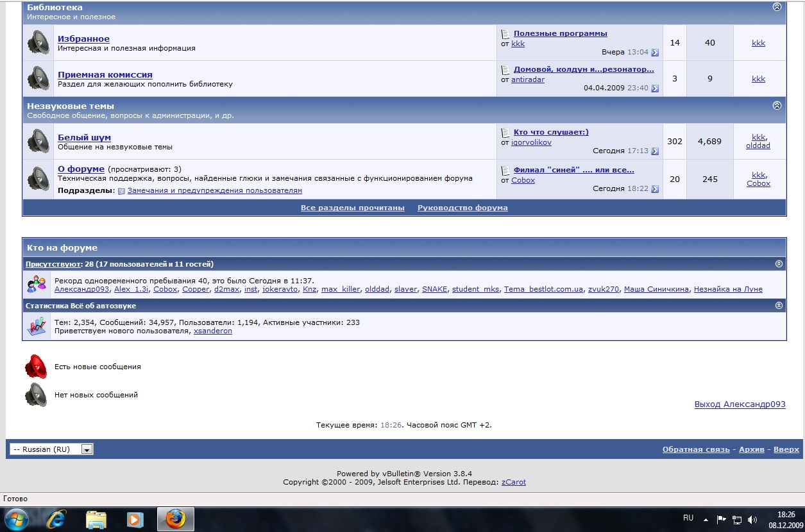Click the forum statistics chart icon
The height and width of the screenshot is (532, 805).
[x=37, y=326]
